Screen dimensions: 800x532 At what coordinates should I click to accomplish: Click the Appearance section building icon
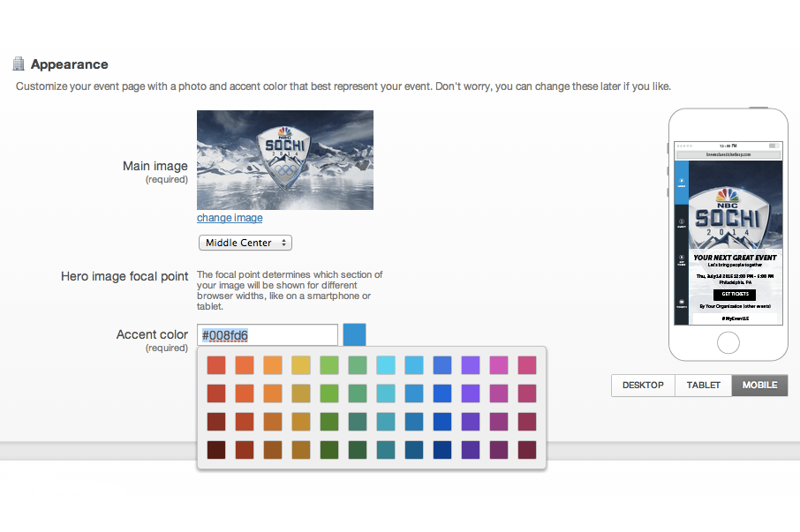19,64
